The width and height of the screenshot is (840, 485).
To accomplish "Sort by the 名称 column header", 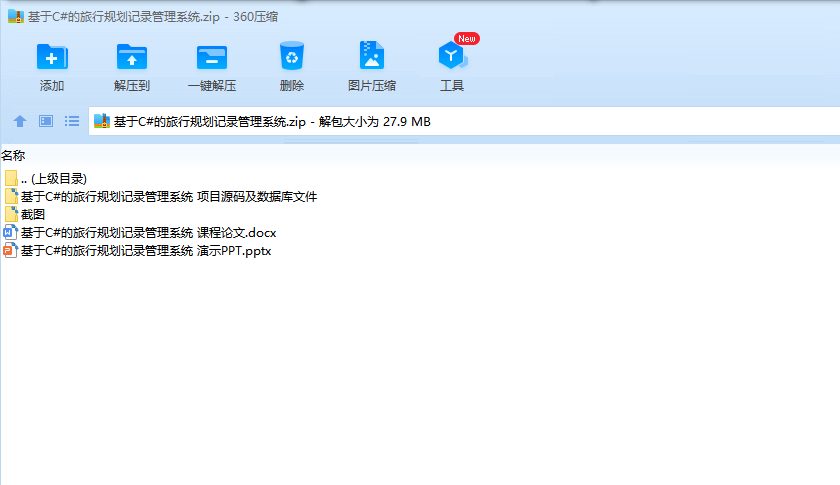I will click(13, 155).
